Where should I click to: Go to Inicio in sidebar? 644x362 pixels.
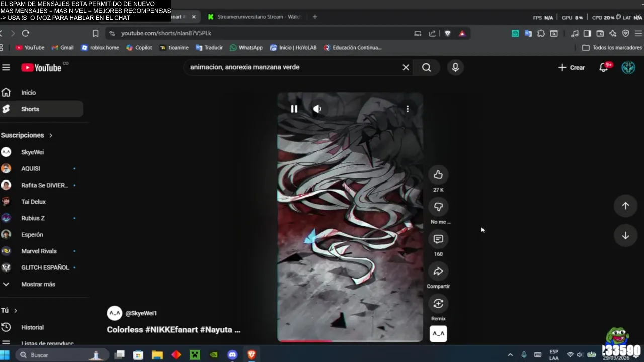[x=28, y=93]
